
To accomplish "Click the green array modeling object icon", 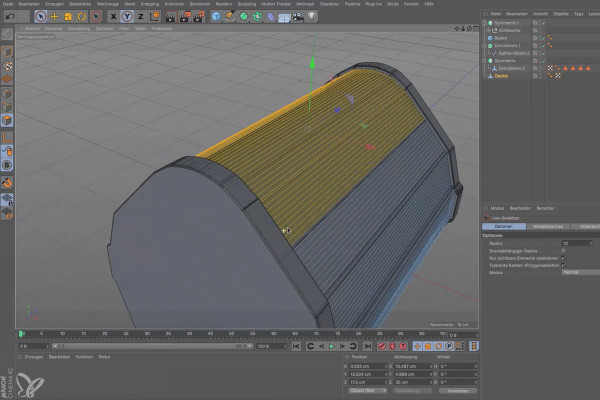I will [258, 17].
